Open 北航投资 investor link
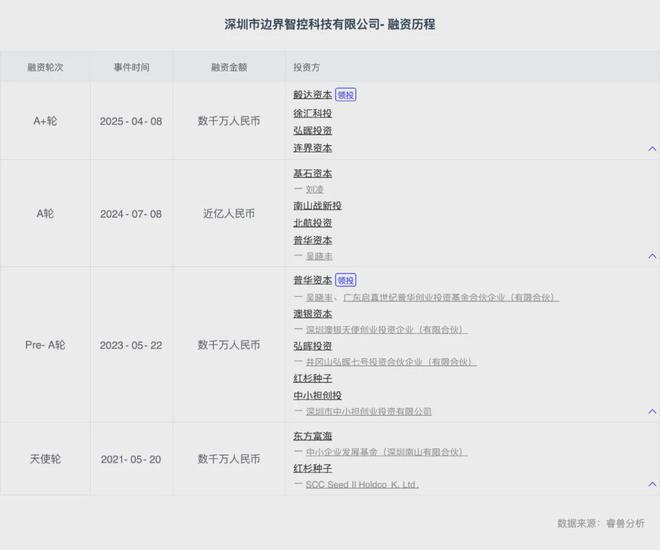 313,223
